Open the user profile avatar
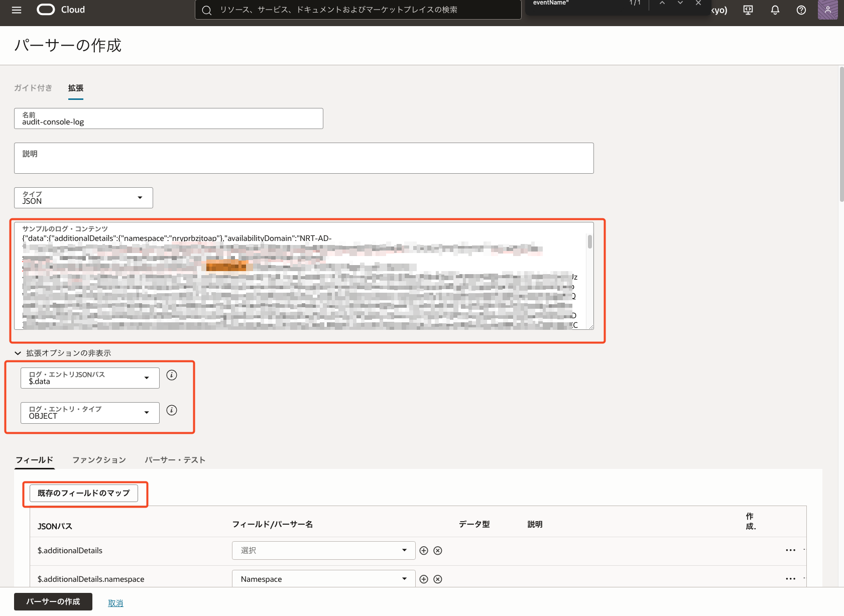The image size is (844, 616). 827,10
